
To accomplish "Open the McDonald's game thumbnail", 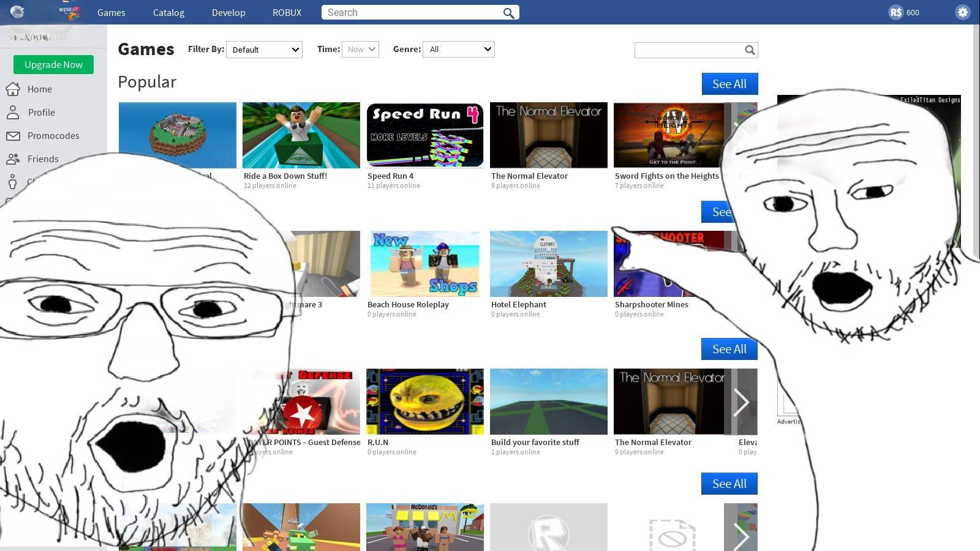I will tap(425, 527).
